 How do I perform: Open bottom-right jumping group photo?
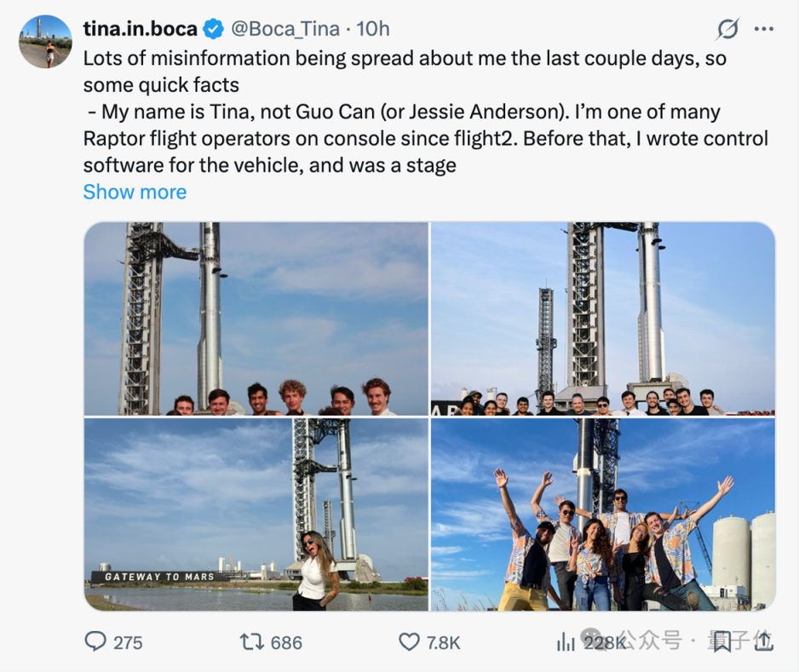603,514
